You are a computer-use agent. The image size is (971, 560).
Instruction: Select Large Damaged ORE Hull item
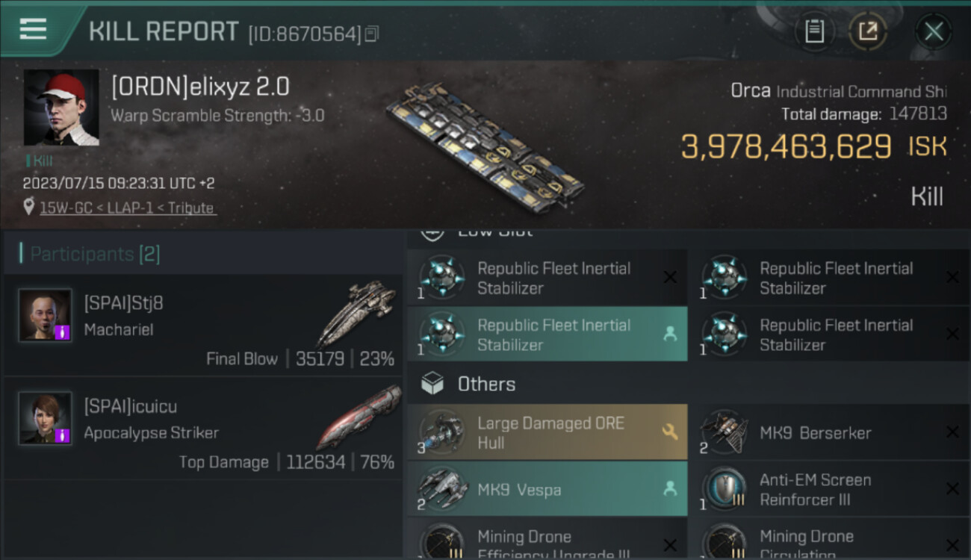pyautogui.click(x=545, y=432)
